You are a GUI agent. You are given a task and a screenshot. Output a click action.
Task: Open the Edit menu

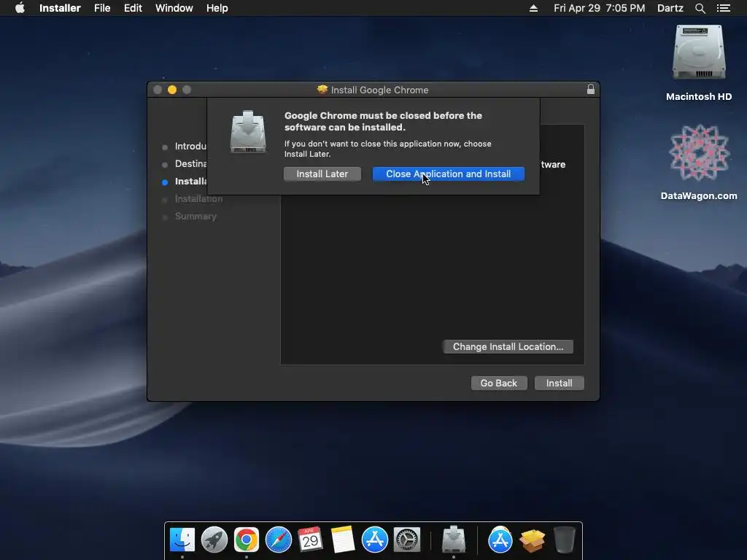133,8
